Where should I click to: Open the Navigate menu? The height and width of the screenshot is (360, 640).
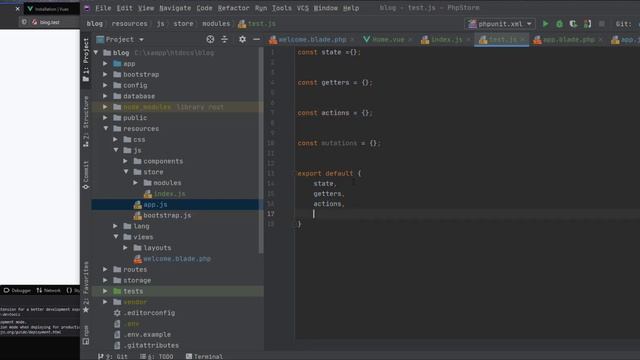[175, 8]
